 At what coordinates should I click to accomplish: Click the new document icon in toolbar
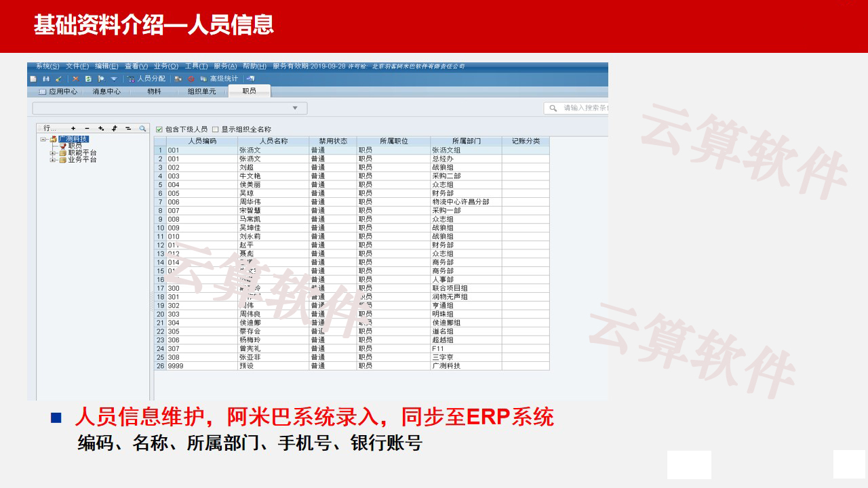tap(33, 79)
